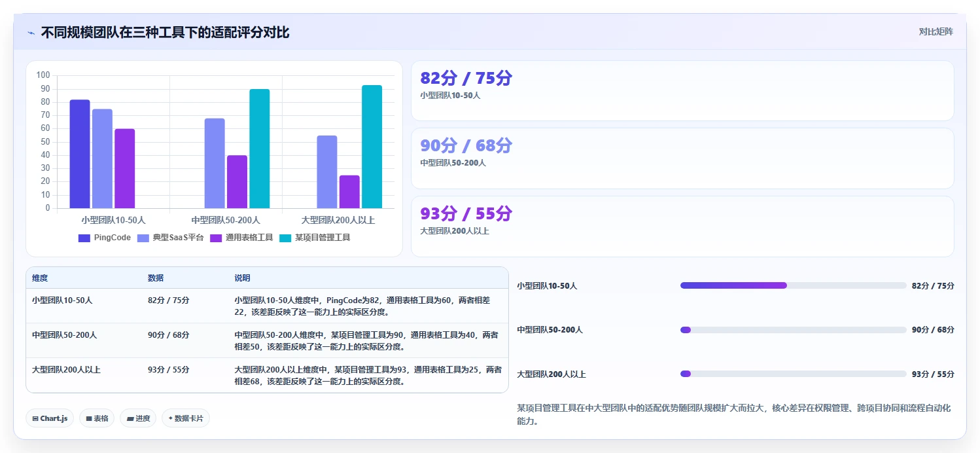Screen dimensions: 980x453
Task: Click the page title 不同规模团队在三种工具下的适配评分对比
Action: point(165,32)
